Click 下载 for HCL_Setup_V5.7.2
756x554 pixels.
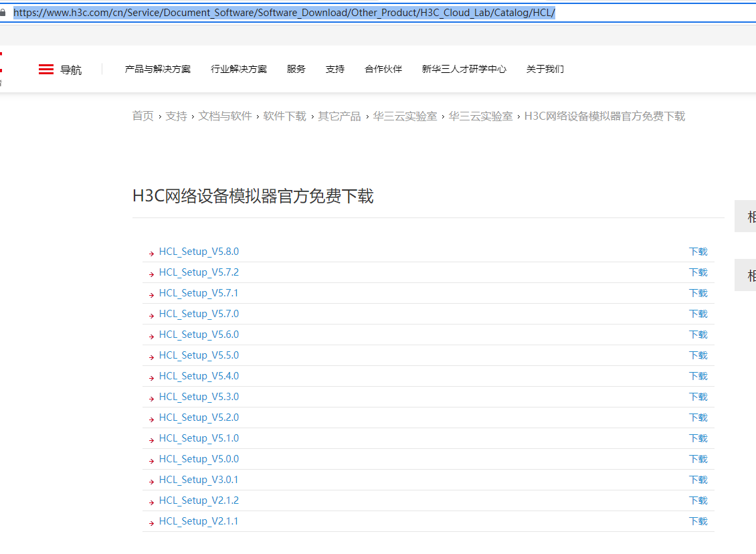(x=698, y=272)
